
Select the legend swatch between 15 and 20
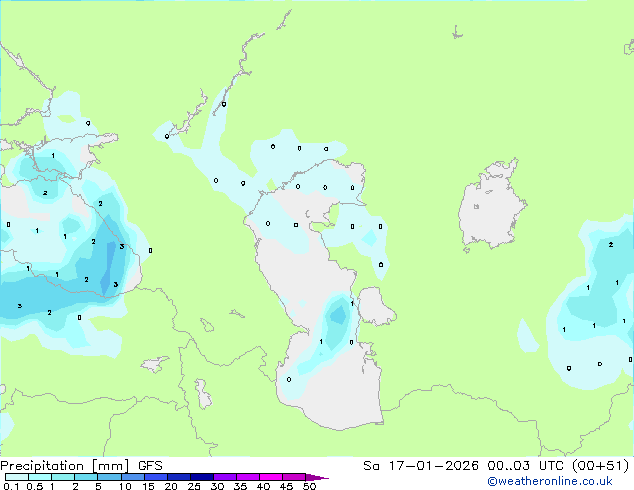click(x=156, y=477)
